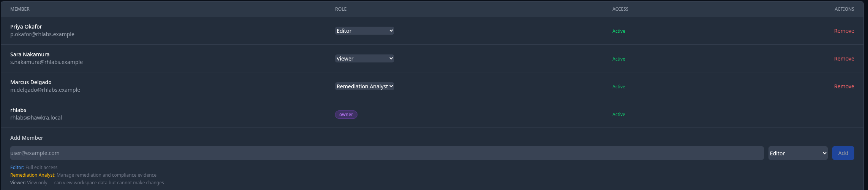This screenshot has width=868, height=190.
Task: Click the Member column header
Action: (x=20, y=9)
